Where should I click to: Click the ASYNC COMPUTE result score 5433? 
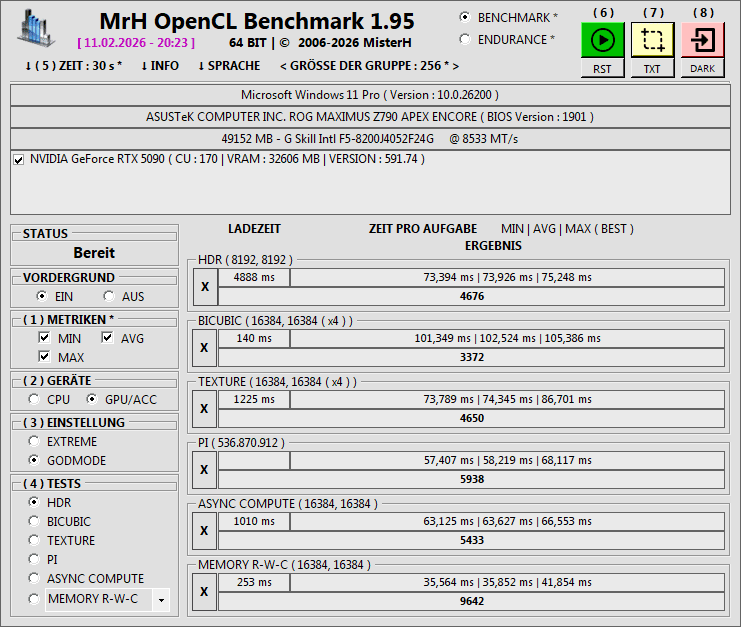click(x=471, y=540)
